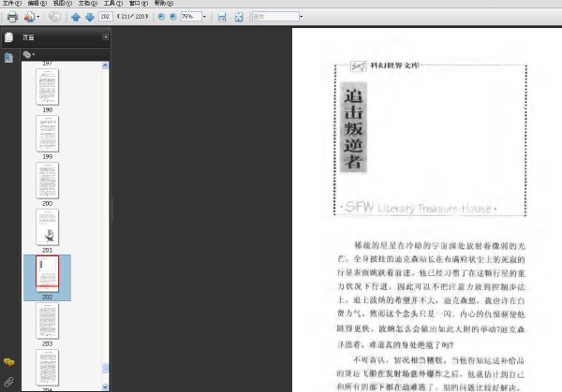This screenshot has height=392, width=562.
Task: Click the 'SFW Literary Treasure House' text
Action: point(418,208)
